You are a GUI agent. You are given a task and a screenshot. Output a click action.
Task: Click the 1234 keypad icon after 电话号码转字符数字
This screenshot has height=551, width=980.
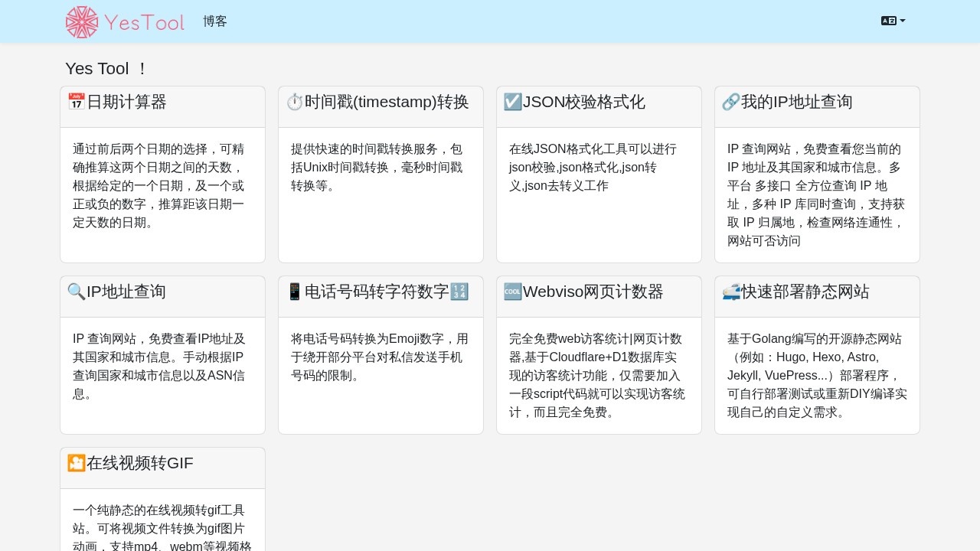click(459, 291)
